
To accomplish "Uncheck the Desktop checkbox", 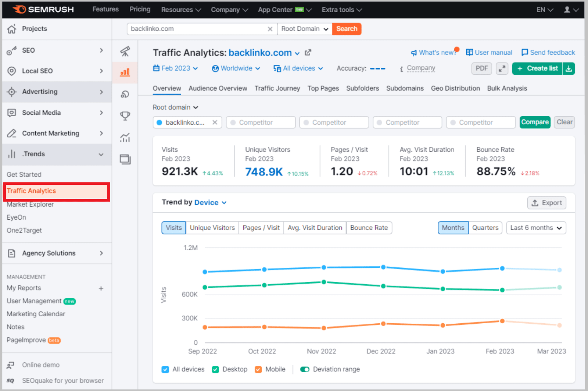I will point(215,369).
